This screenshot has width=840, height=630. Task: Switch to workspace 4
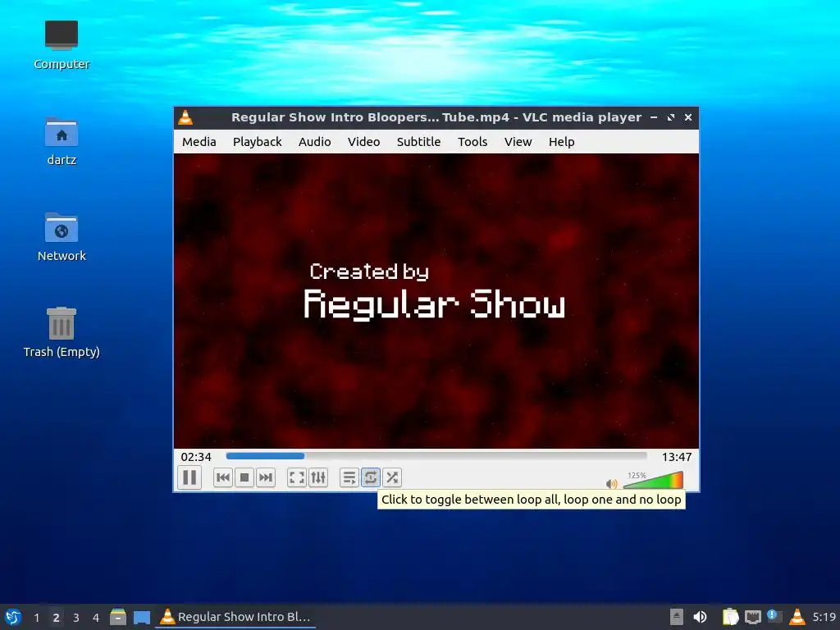click(96, 617)
